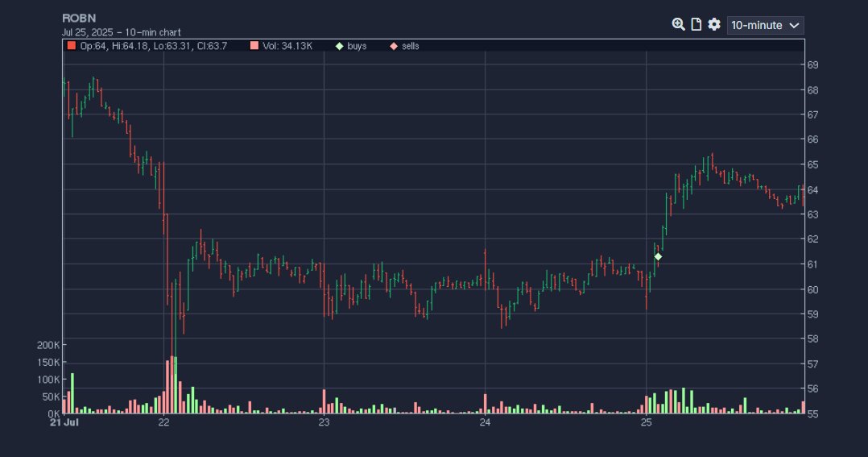
Task: Click the 60 price axis label
Action: pyautogui.click(x=812, y=289)
